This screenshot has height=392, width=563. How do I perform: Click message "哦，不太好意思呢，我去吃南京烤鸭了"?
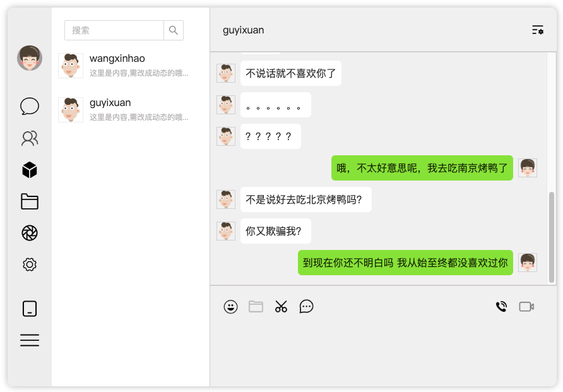422,168
